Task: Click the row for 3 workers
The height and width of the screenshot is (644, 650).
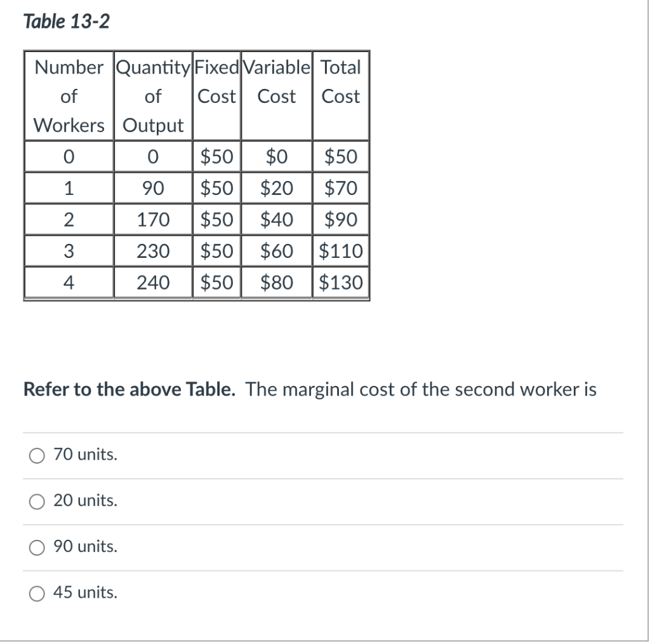Action: 69,250
